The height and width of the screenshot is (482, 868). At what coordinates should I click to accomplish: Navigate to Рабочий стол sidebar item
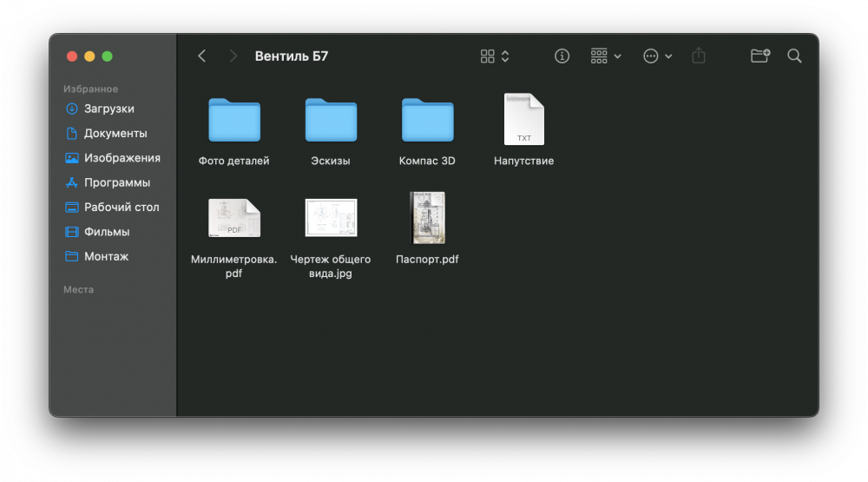[x=121, y=208]
